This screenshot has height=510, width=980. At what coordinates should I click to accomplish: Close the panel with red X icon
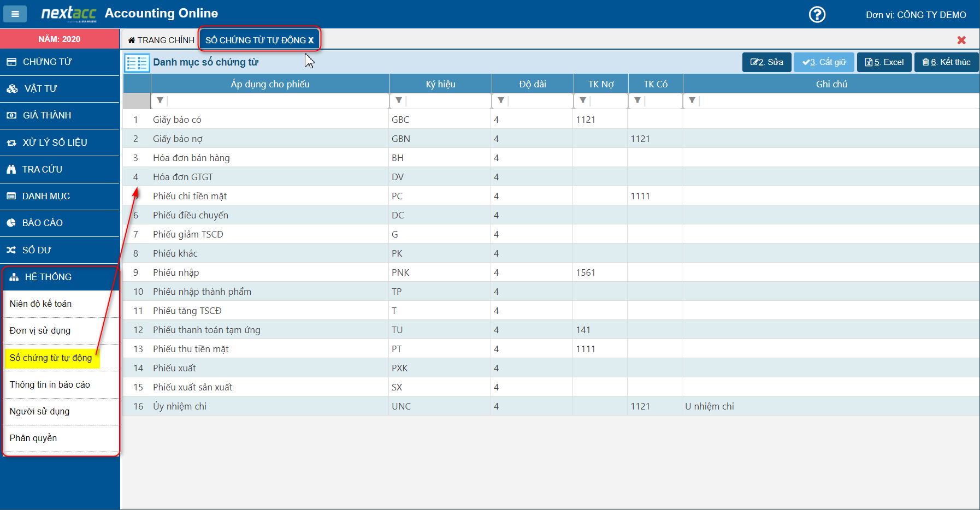961,40
